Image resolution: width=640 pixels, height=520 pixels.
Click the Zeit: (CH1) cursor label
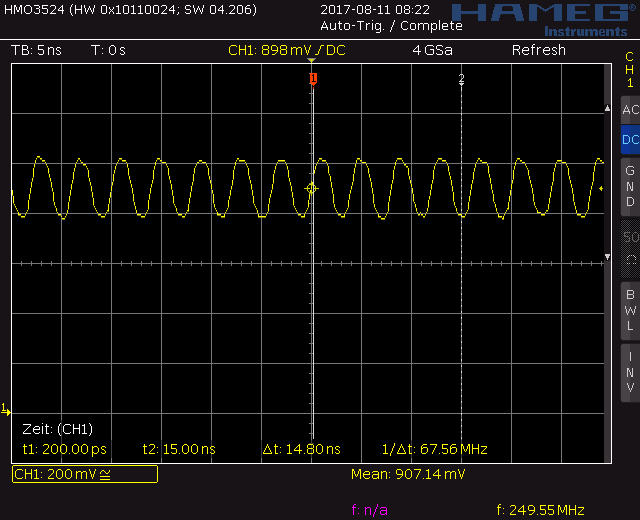[58, 429]
